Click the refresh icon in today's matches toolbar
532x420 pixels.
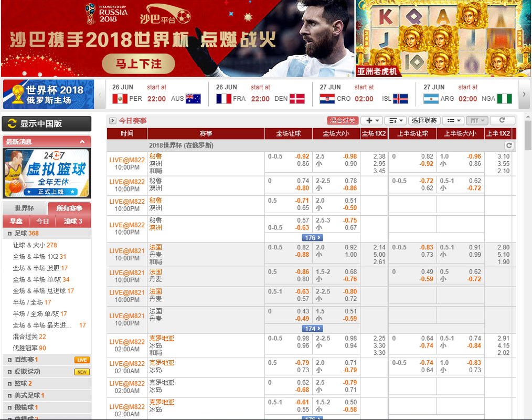[503, 121]
